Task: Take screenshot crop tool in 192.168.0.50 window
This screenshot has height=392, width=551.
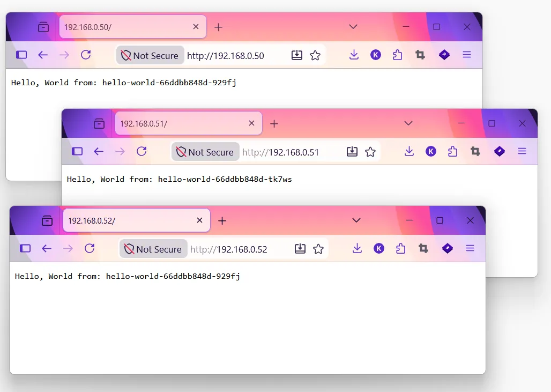Action: tap(420, 55)
